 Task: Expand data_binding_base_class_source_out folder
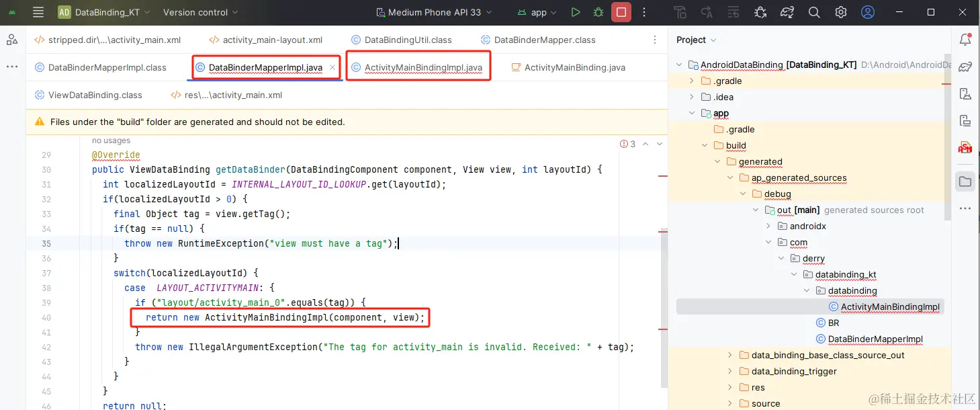pyautogui.click(x=730, y=355)
